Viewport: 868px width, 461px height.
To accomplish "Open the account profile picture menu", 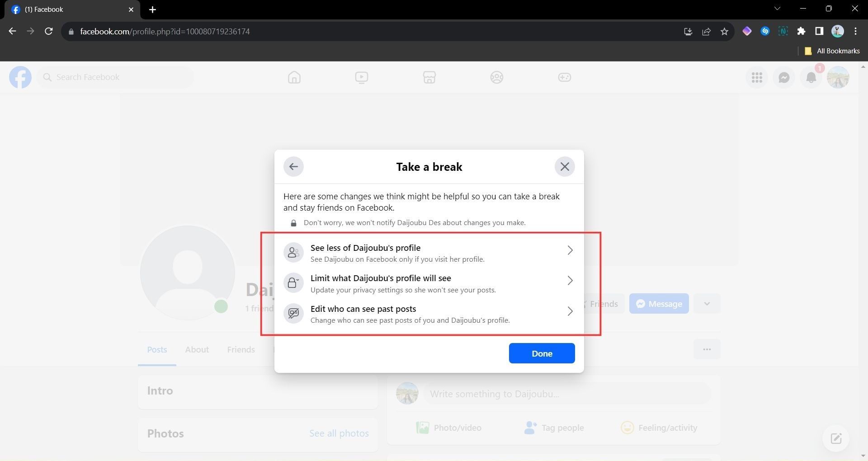I will pos(838,77).
